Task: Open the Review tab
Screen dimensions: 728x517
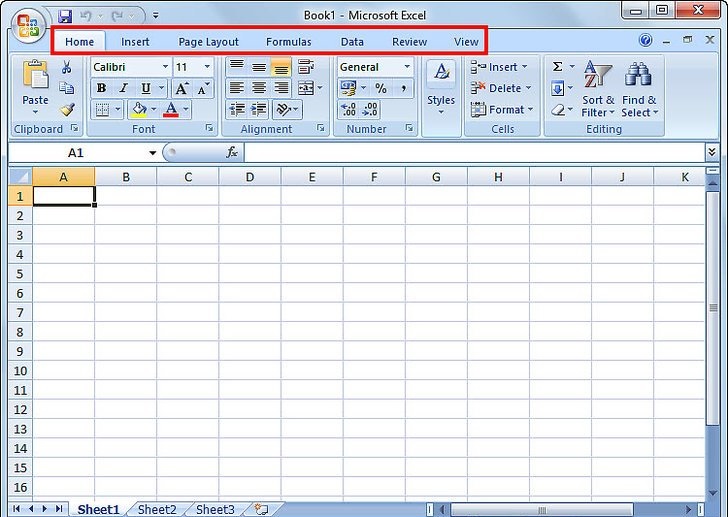Action: (x=409, y=42)
